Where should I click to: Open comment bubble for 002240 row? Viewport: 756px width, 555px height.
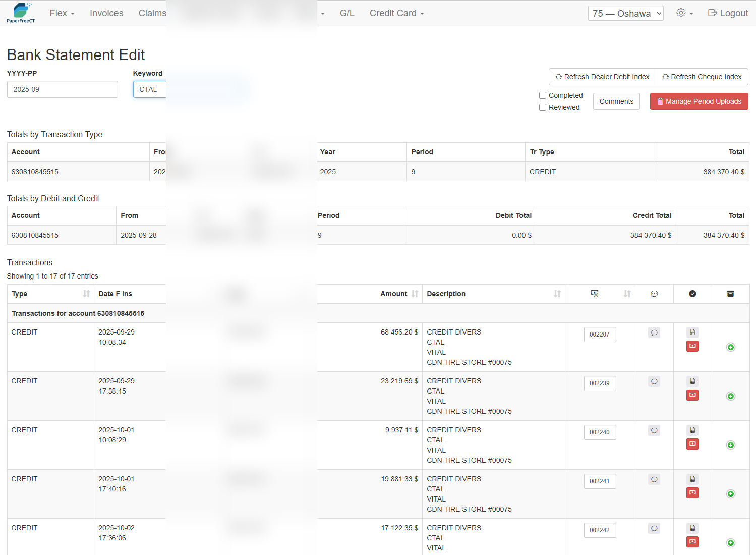tap(654, 431)
